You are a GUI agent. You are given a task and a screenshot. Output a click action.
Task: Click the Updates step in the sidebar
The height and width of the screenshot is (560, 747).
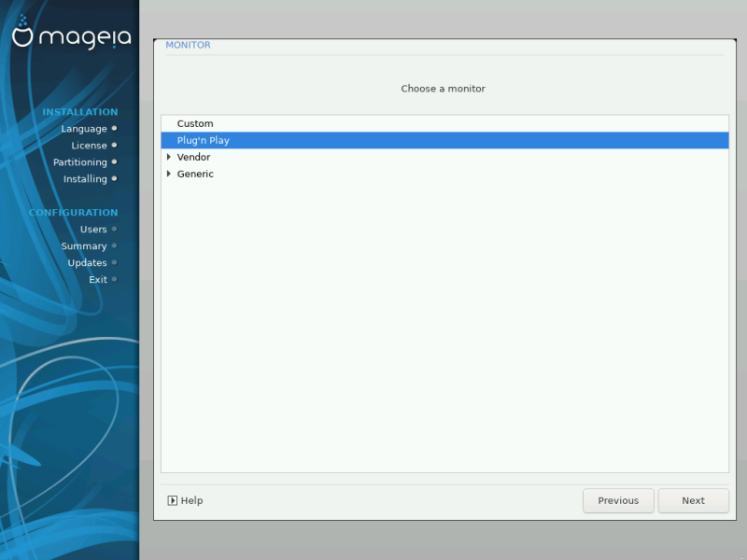(x=87, y=262)
